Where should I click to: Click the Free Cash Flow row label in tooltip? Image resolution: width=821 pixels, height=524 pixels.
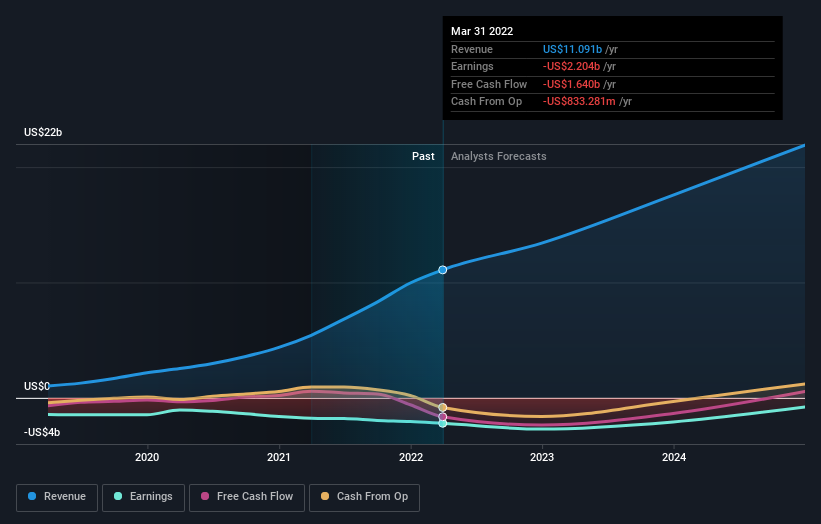pos(489,84)
